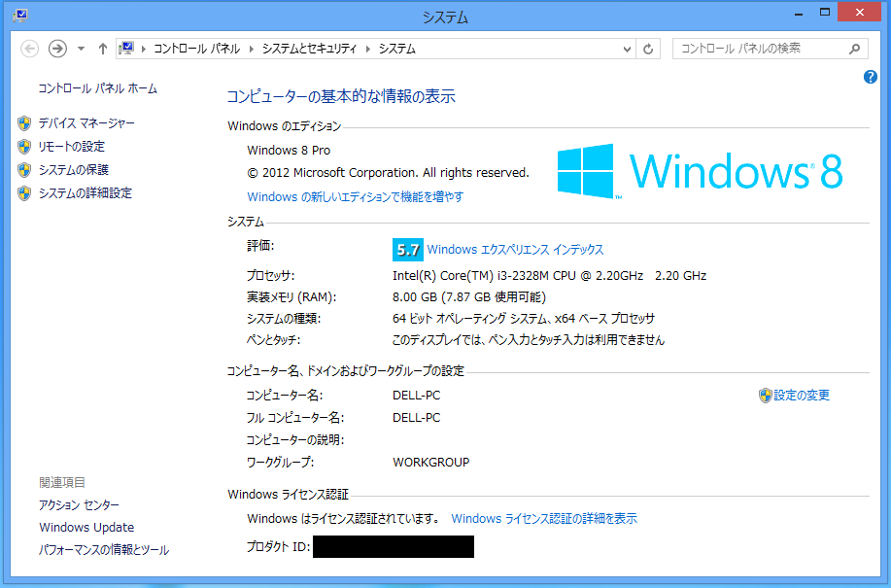Click the magnifier search icon
This screenshot has height=588, width=891.
click(x=855, y=49)
